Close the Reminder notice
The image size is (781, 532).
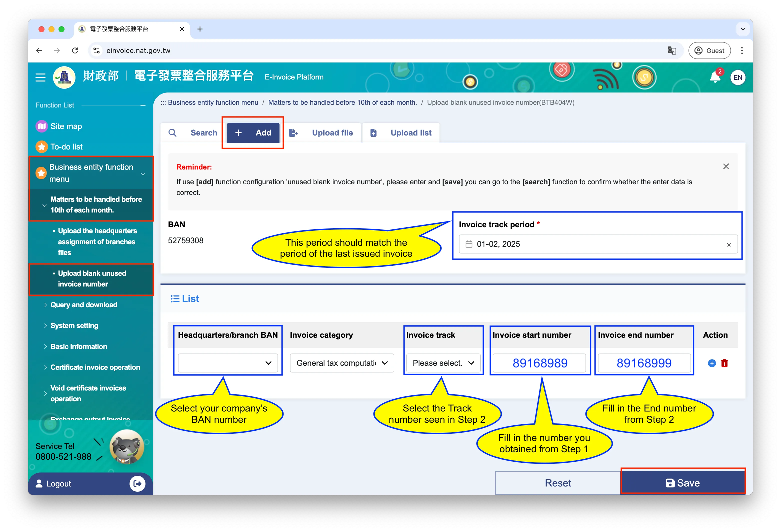pyautogui.click(x=726, y=166)
